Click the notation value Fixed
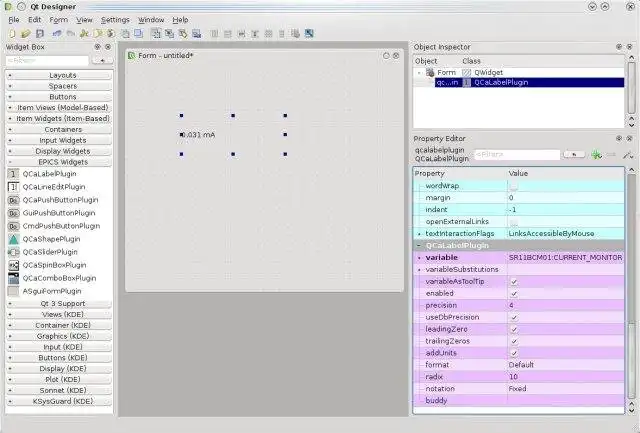 [518, 389]
